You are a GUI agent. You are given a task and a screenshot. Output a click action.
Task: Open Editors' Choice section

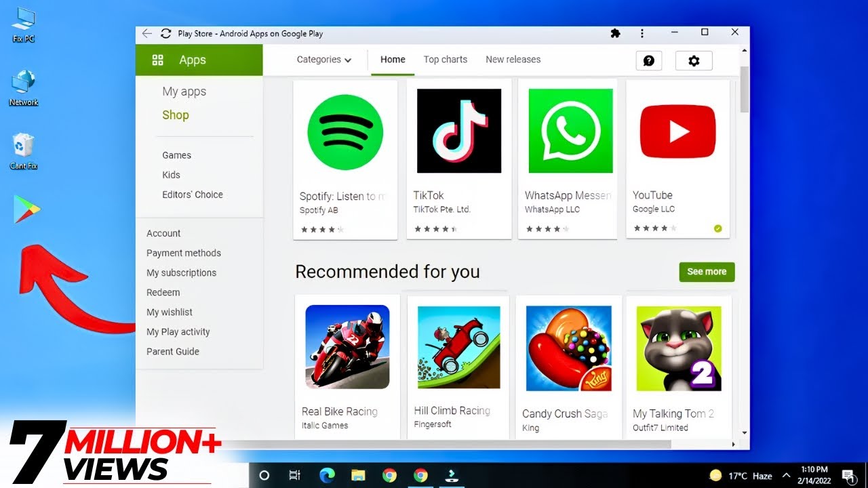pos(193,195)
